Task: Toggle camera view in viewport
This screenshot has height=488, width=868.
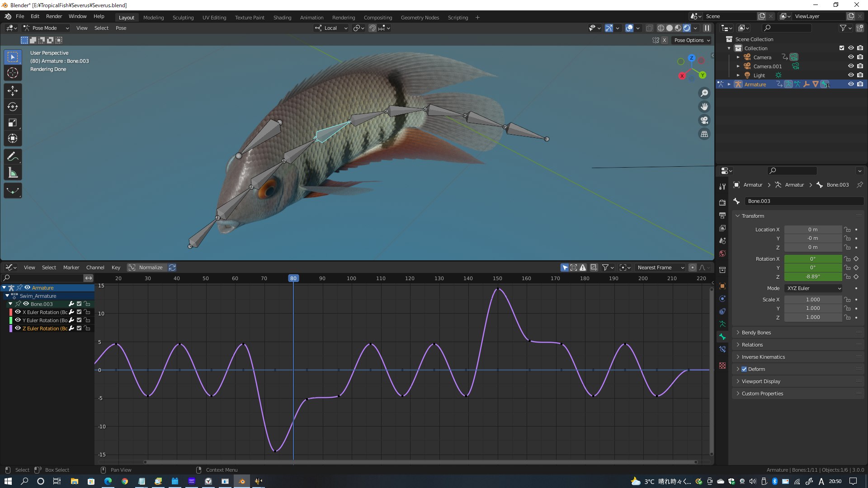Action: click(x=704, y=120)
